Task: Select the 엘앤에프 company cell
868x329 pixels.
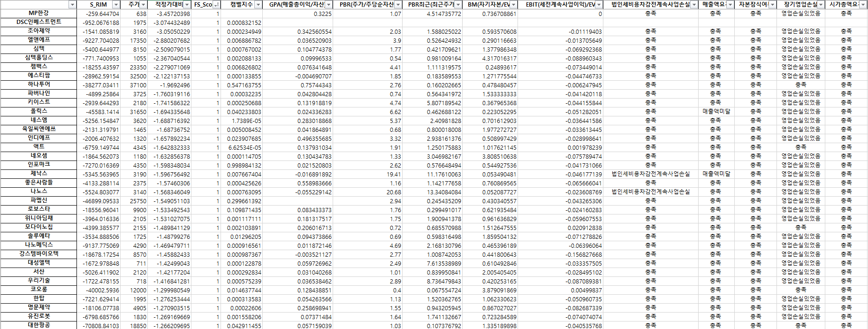Action: (x=38, y=40)
